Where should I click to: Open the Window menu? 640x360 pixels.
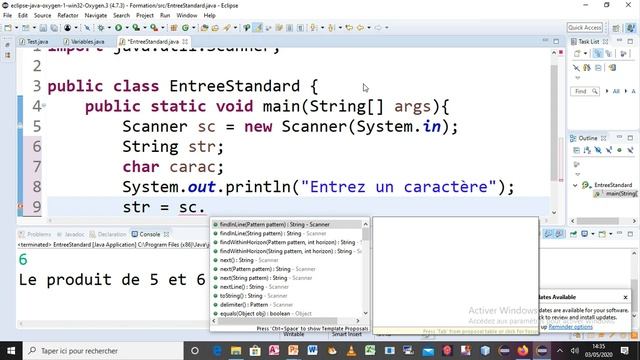(187, 16)
